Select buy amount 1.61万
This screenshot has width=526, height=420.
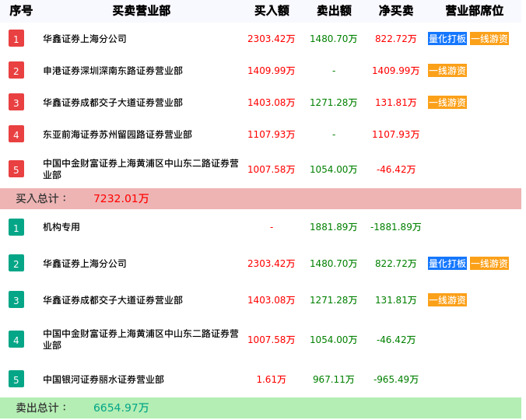271,380
